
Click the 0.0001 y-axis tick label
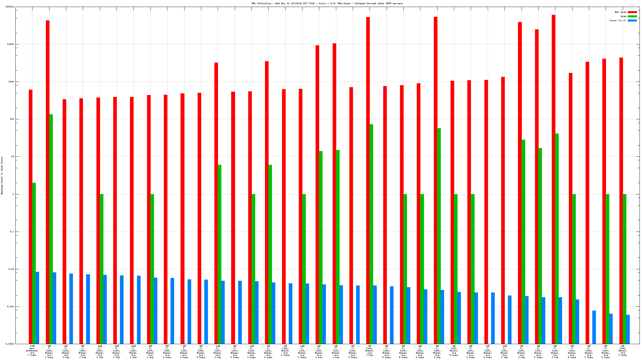(x=10, y=344)
